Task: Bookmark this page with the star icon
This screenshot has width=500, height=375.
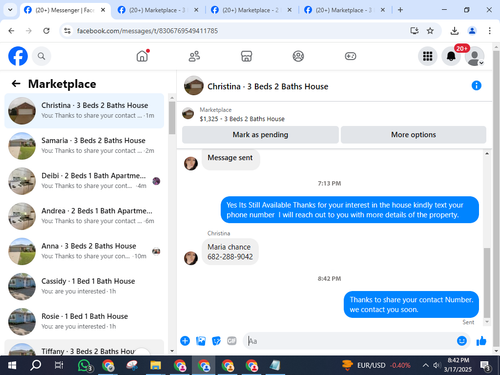Action: (x=430, y=31)
